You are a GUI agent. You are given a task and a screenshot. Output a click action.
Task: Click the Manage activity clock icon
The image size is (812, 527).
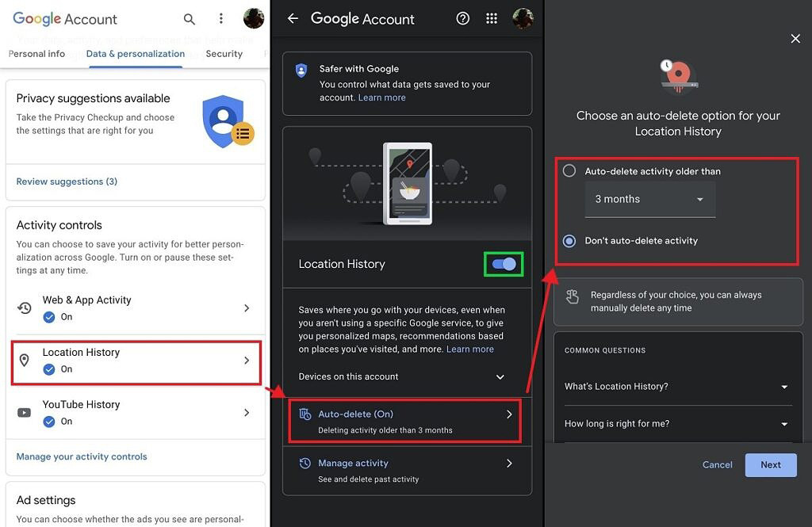(x=305, y=463)
